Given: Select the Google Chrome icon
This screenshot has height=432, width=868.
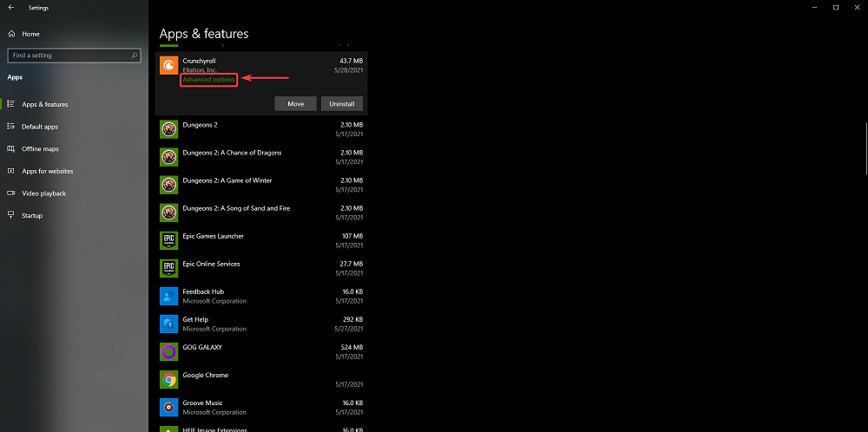Looking at the screenshot, I should click(168, 379).
